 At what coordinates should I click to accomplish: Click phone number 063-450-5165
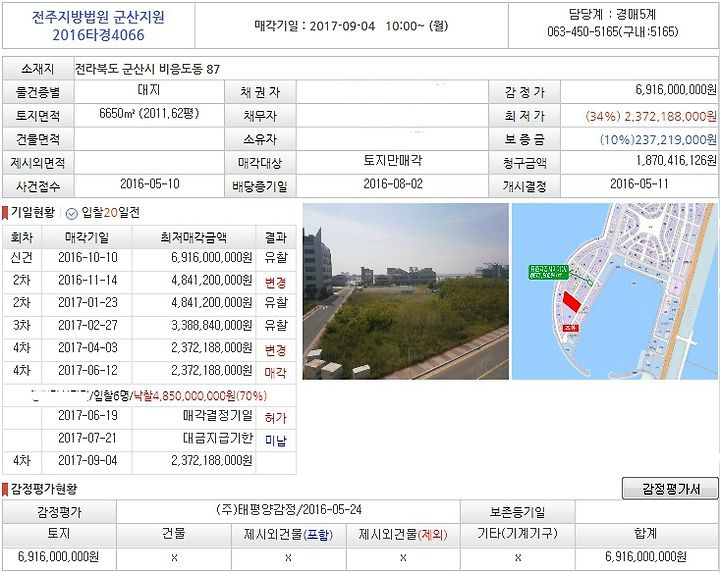point(582,32)
